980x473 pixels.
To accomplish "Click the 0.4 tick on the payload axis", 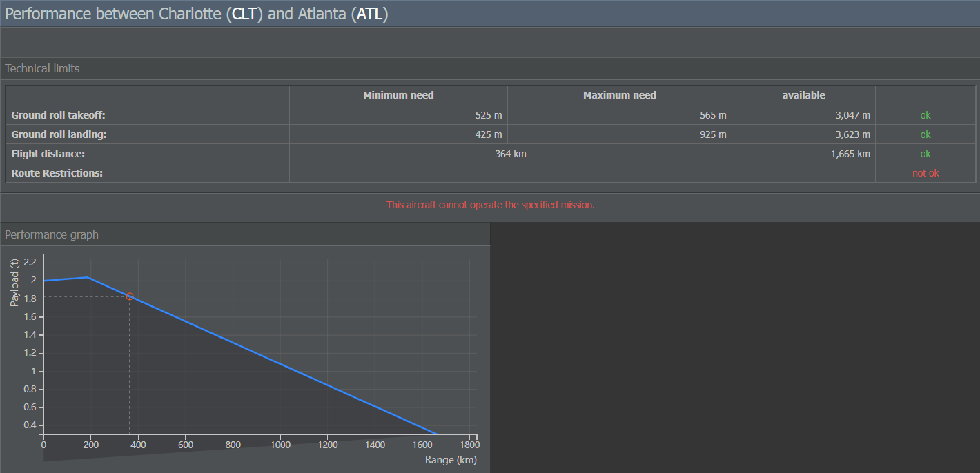I will pos(28,425).
